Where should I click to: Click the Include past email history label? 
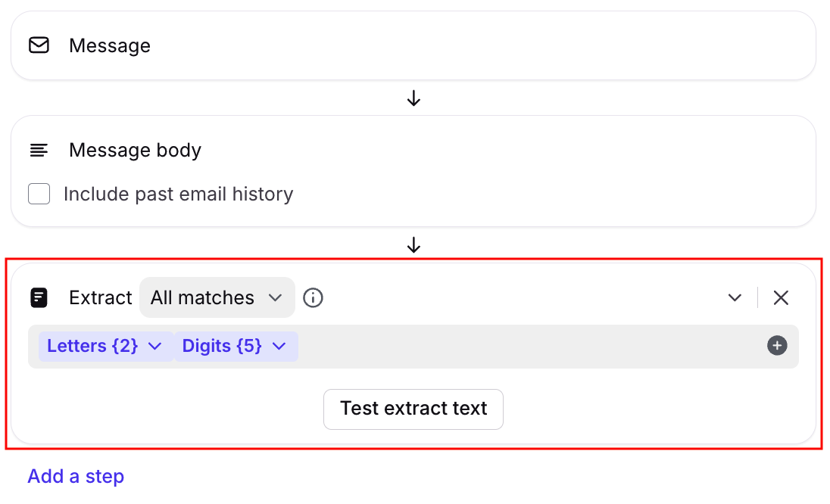178,194
